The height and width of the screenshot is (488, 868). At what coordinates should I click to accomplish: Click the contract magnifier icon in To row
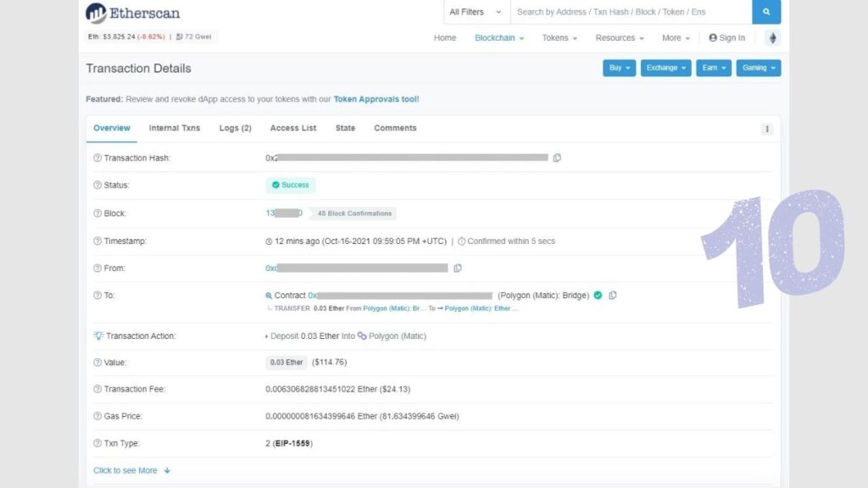tap(269, 296)
